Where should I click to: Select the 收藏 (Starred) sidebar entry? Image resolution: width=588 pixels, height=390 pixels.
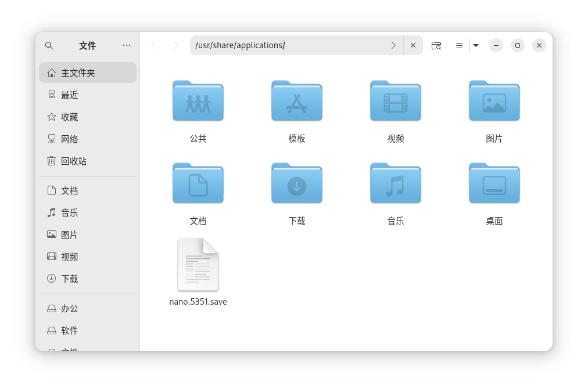click(70, 117)
